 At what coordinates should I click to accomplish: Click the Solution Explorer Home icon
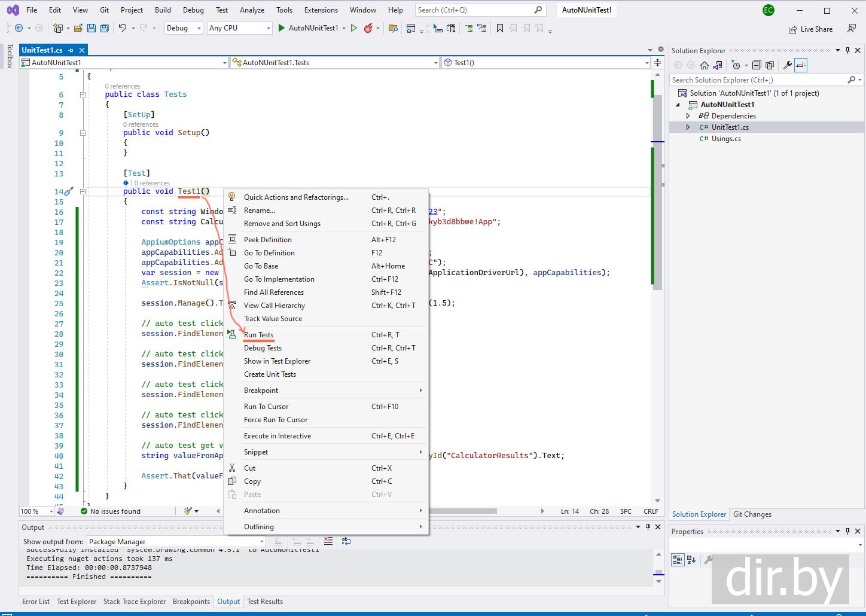click(705, 65)
